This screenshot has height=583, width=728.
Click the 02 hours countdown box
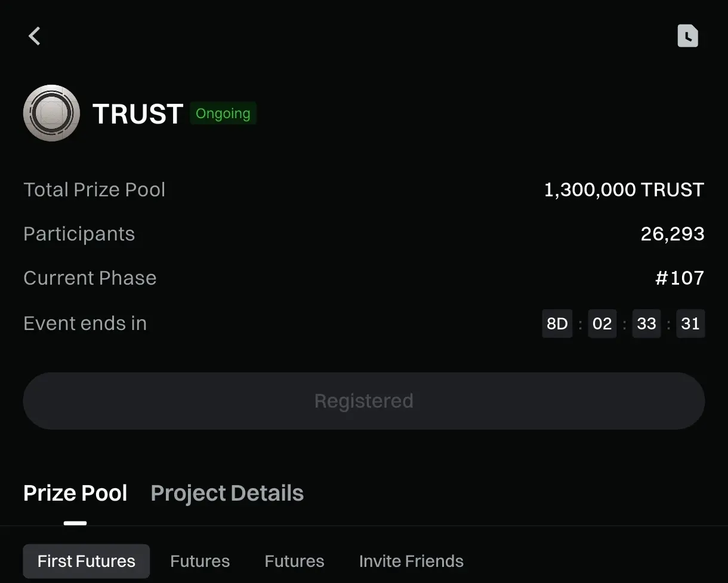click(x=602, y=323)
